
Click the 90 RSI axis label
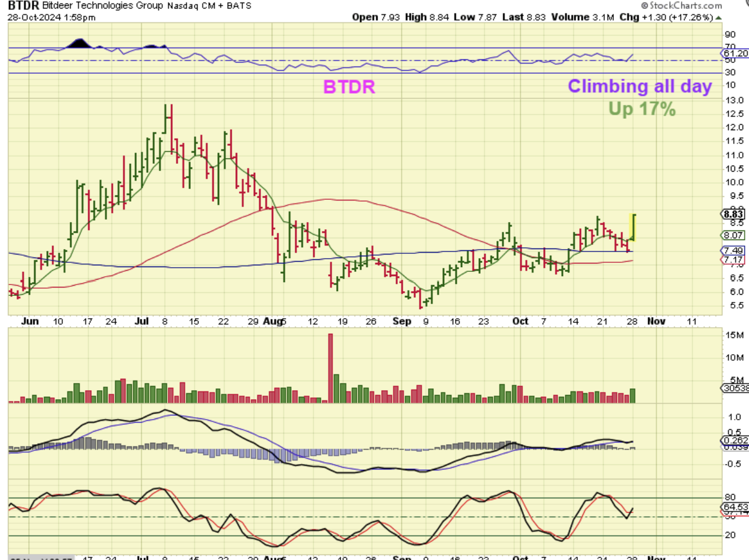coord(730,34)
